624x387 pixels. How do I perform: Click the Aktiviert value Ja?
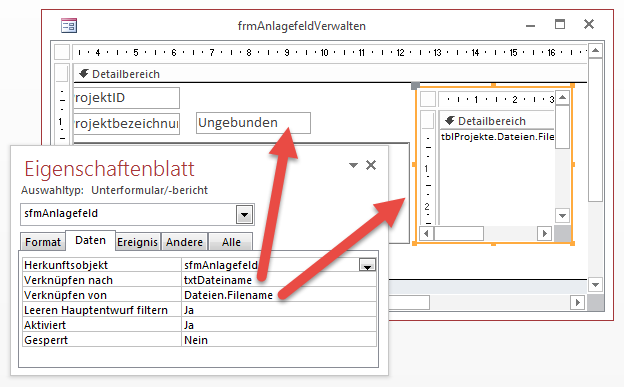189,325
